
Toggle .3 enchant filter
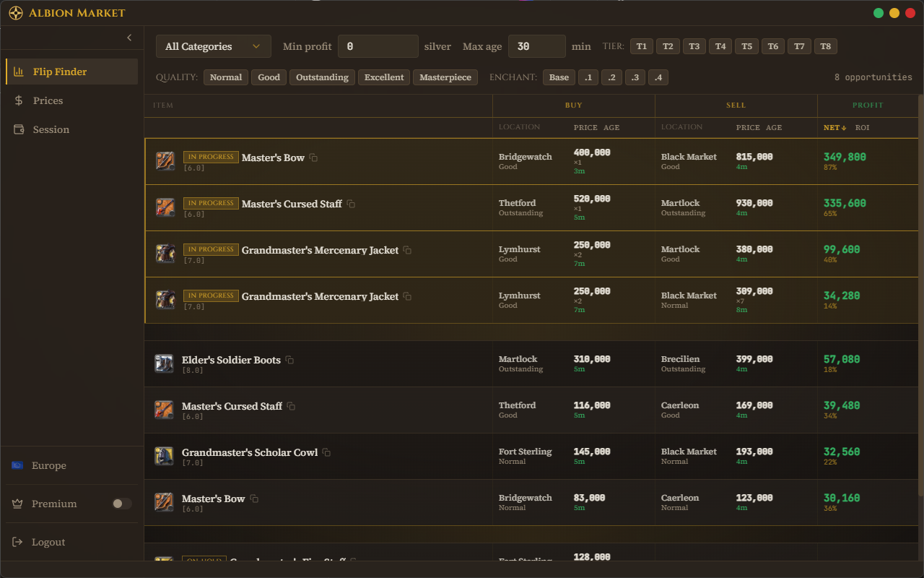coord(635,77)
